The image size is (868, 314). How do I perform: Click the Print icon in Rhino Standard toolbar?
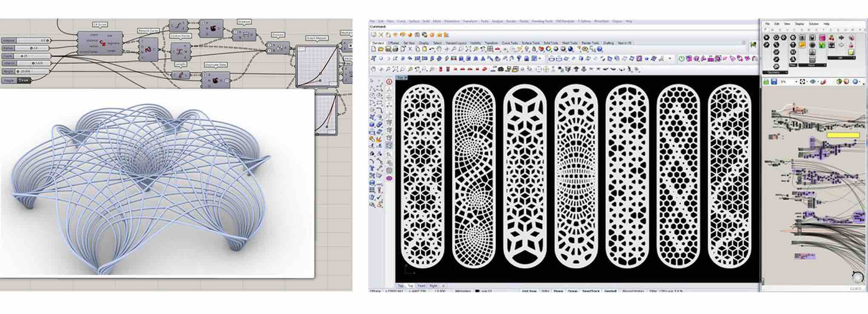pos(395,49)
